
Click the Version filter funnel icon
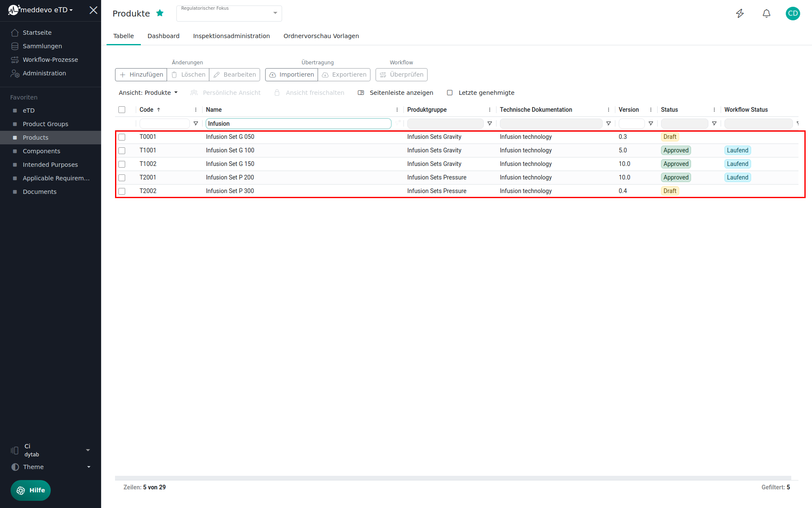pyautogui.click(x=651, y=124)
